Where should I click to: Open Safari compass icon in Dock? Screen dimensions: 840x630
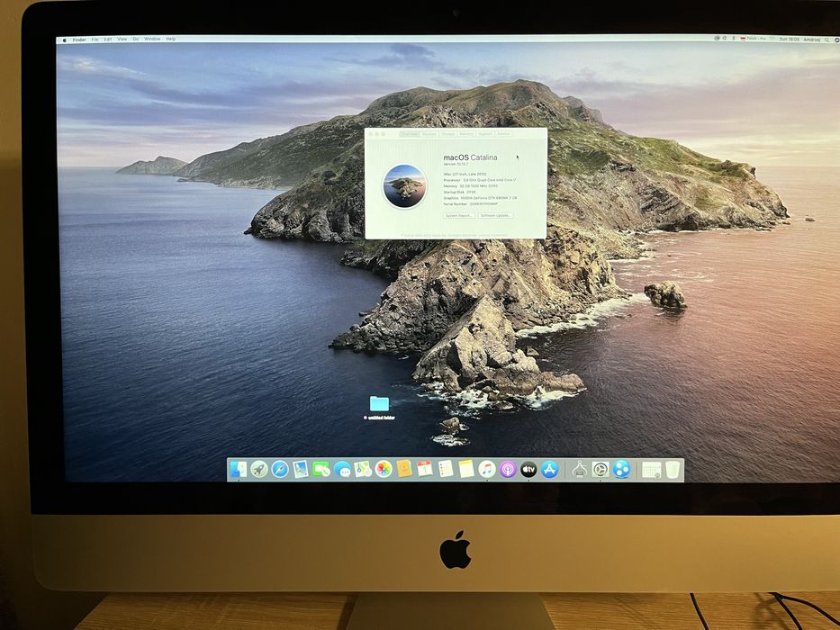tap(280, 470)
